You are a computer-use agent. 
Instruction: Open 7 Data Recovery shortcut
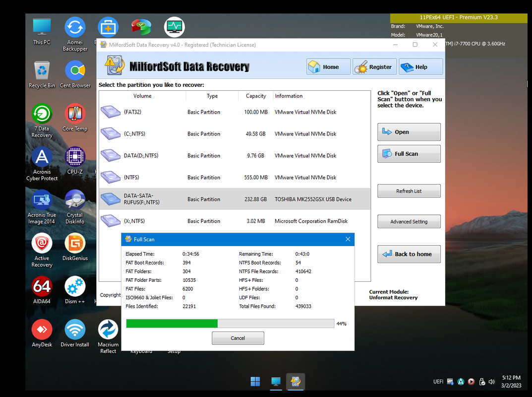[x=42, y=121]
